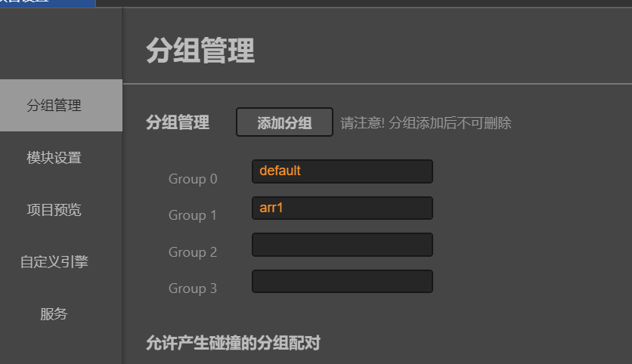Switch to the 项目预览 tab
The width and height of the screenshot is (632, 364).
coord(54,210)
